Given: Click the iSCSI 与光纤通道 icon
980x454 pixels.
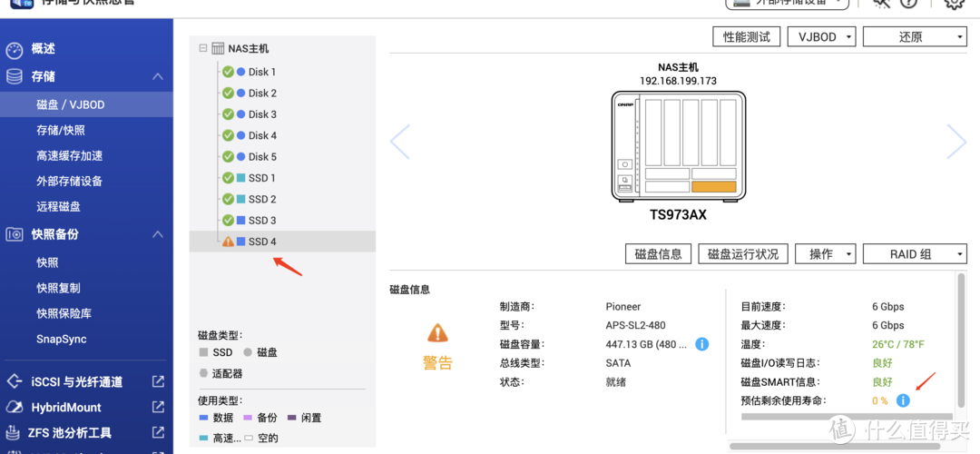Looking at the screenshot, I should pos(15,381).
